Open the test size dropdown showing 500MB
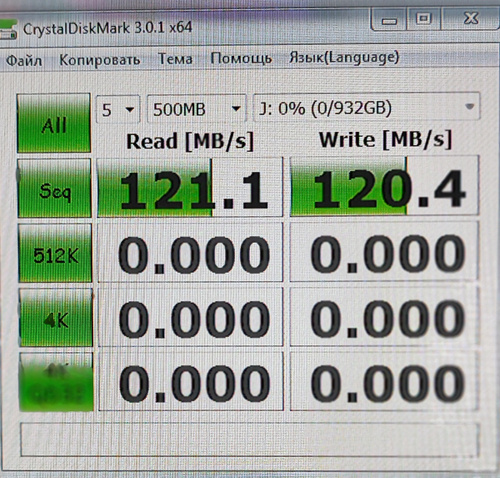The height and width of the screenshot is (478, 500). click(x=197, y=109)
